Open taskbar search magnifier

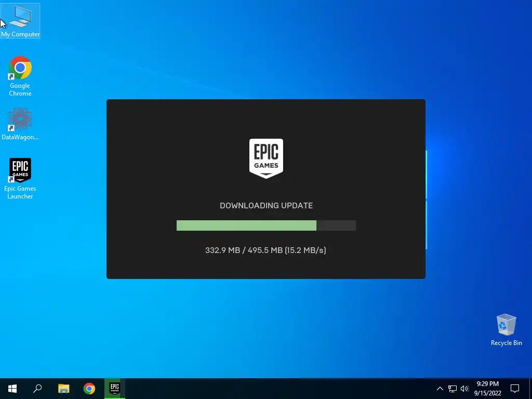pos(37,389)
